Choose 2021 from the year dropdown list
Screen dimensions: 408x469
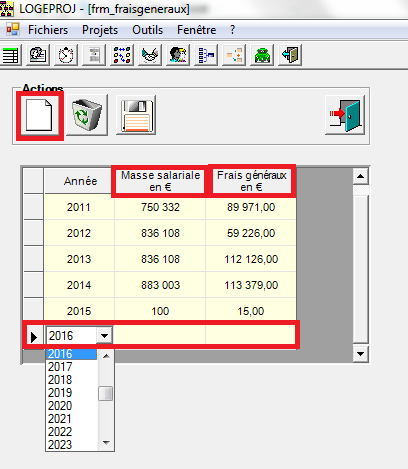[x=60, y=419]
